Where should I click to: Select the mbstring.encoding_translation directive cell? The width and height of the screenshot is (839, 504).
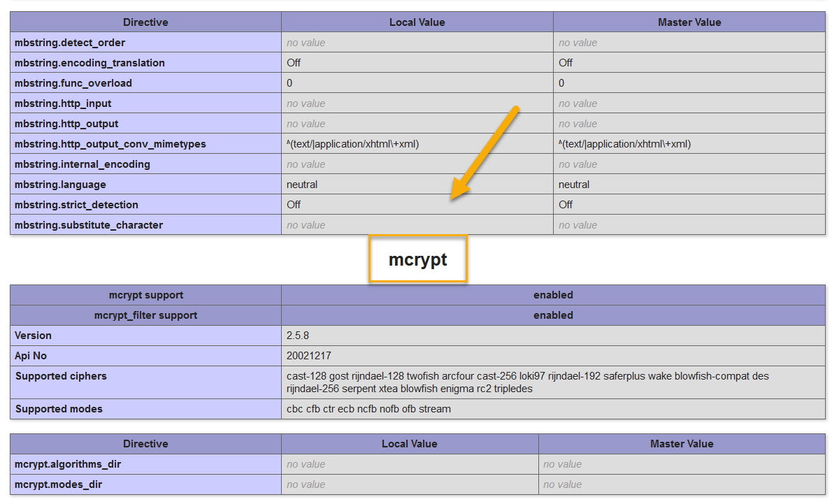coord(145,63)
